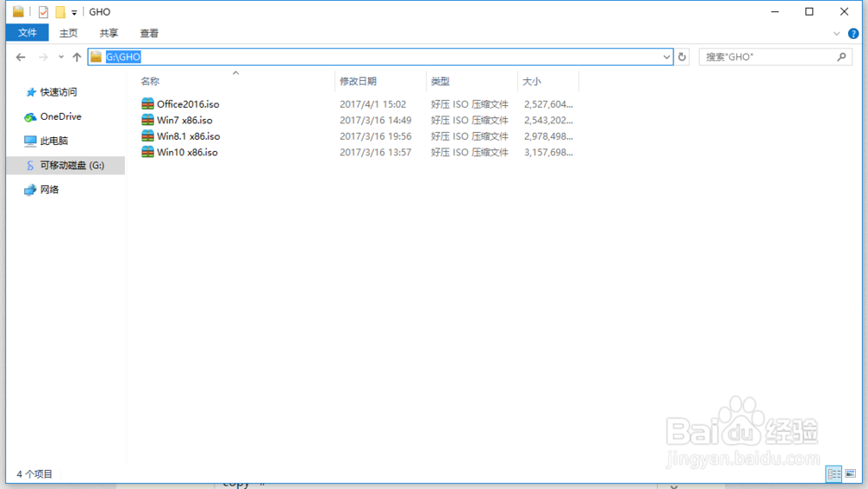The image size is (868, 489).
Task: Switch to details view in status bar
Action: pyautogui.click(x=833, y=473)
